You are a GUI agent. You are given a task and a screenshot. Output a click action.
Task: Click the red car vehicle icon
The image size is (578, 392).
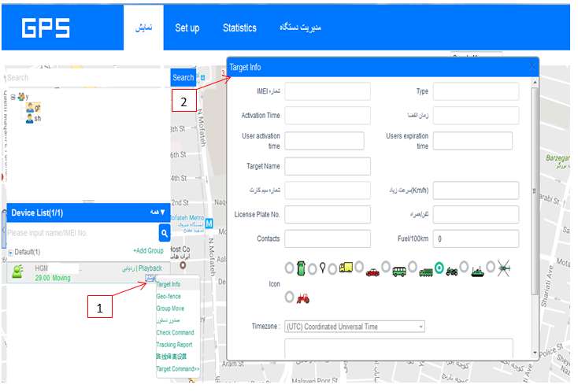coord(372,272)
